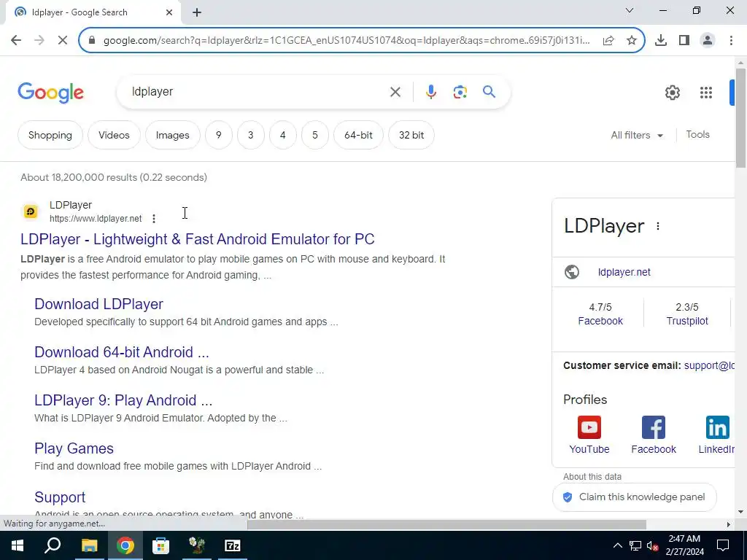Viewport: 747px width, 560px height.
Task: Select the 3 filter chip
Action: point(251,135)
